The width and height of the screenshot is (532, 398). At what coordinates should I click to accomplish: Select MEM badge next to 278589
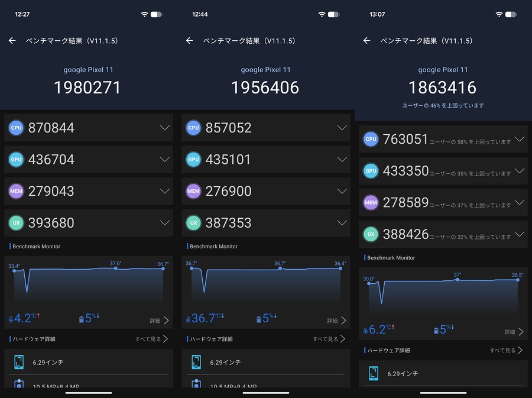pos(371,203)
